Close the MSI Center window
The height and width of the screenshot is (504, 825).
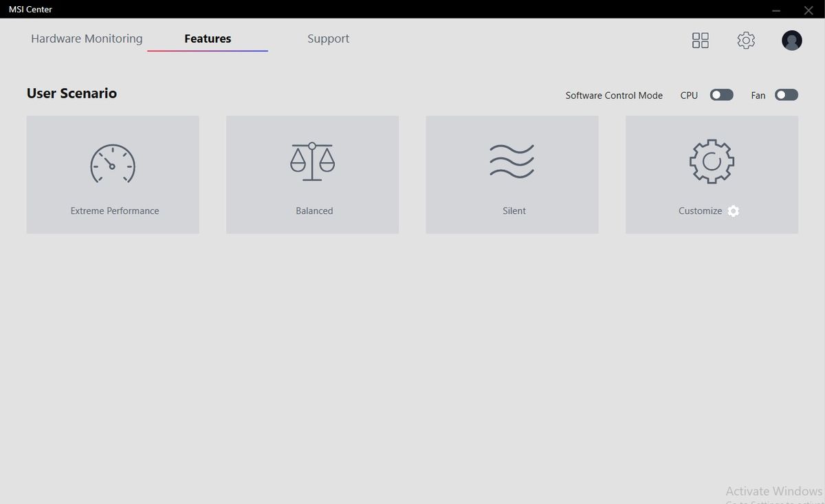[x=808, y=10]
